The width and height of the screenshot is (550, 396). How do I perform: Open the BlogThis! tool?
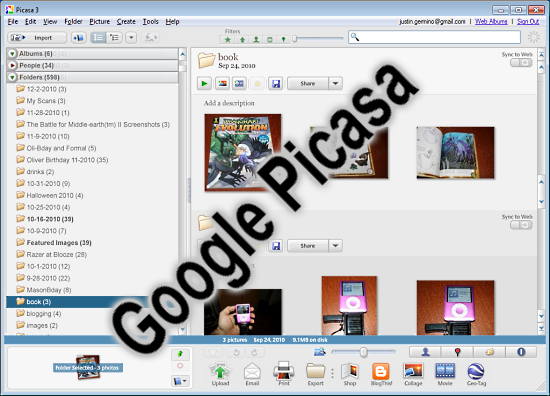click(381, 374)
